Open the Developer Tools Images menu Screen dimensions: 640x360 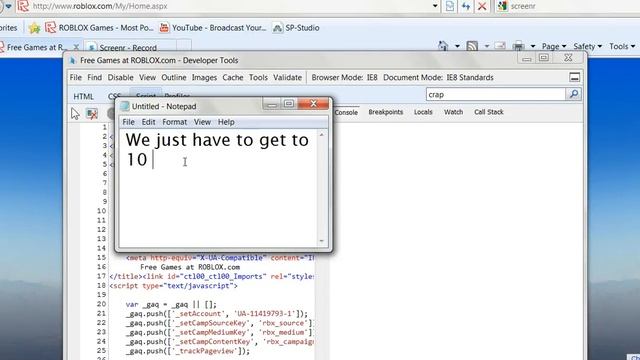[204, 77]
